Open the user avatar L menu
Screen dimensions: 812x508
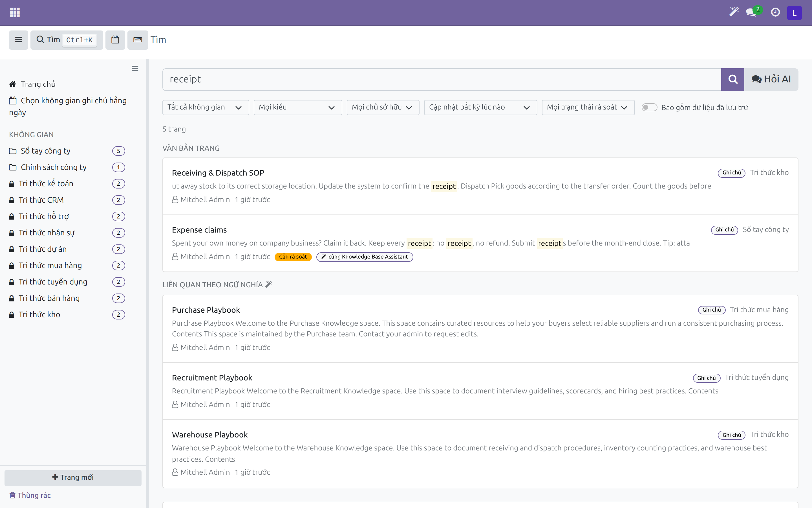click(x=794, y=13)
